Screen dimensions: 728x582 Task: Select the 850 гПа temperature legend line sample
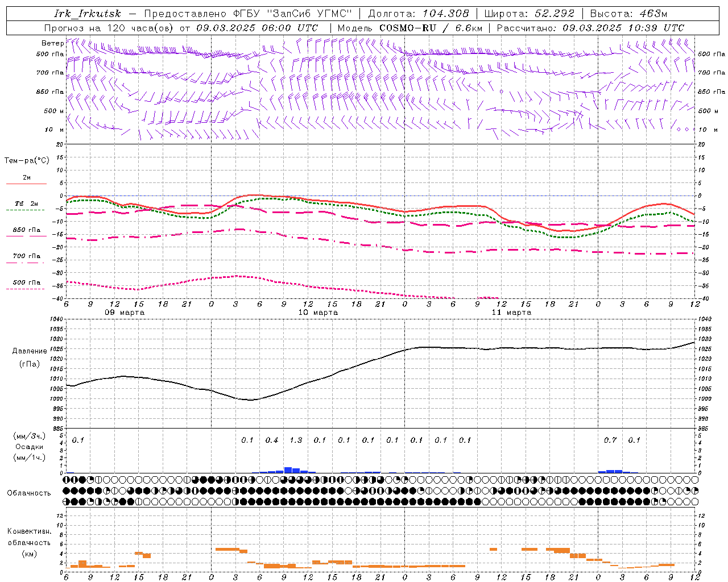[x=26, y=235]
